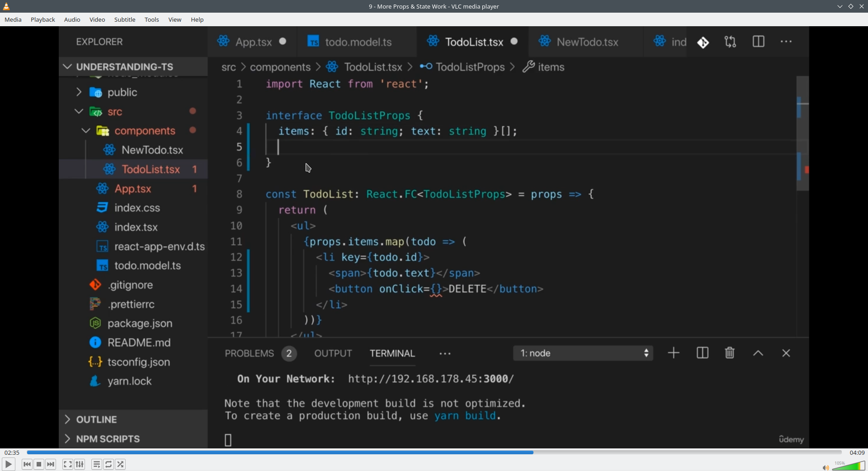Select the TodoList.tsx editor tab
Image resolution: width=868 pixels, height=471 pixels.
(x=472, y=42)
